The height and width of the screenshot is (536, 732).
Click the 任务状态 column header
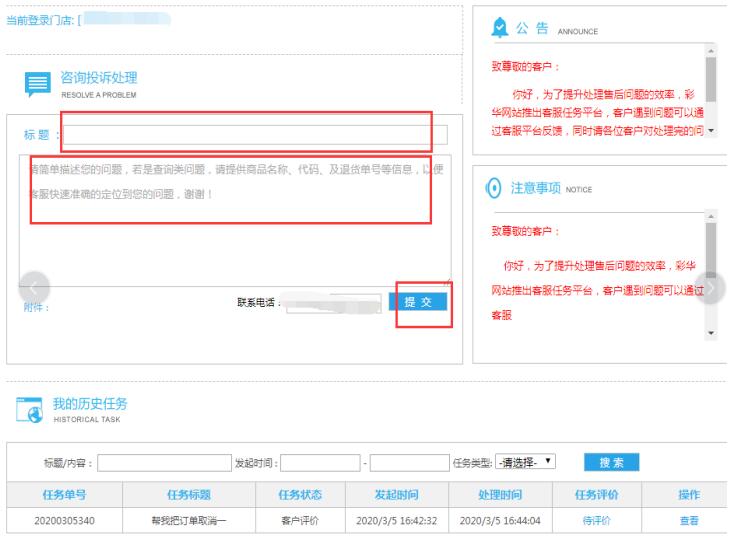[x=300, y=494]
